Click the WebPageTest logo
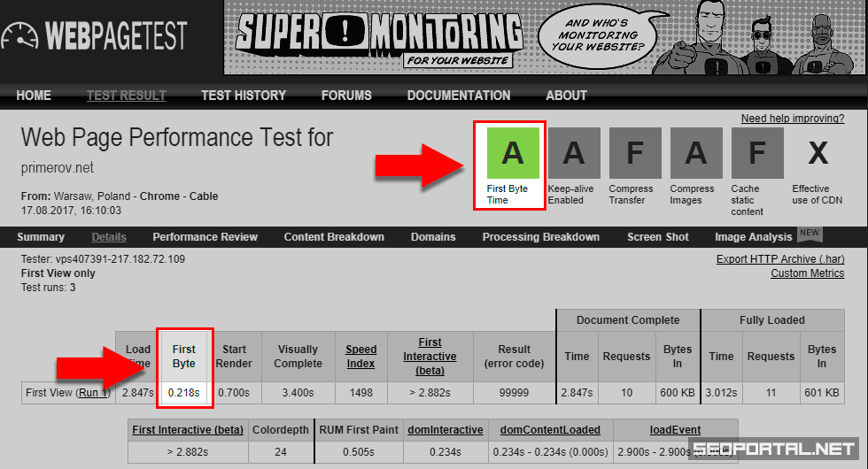 point(95,35)
